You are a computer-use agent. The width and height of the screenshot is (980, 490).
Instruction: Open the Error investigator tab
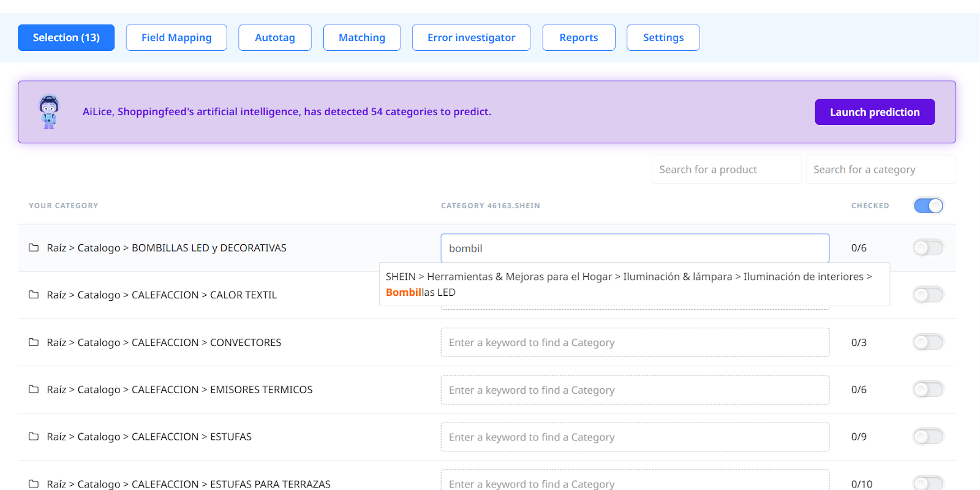click(471, 37)
